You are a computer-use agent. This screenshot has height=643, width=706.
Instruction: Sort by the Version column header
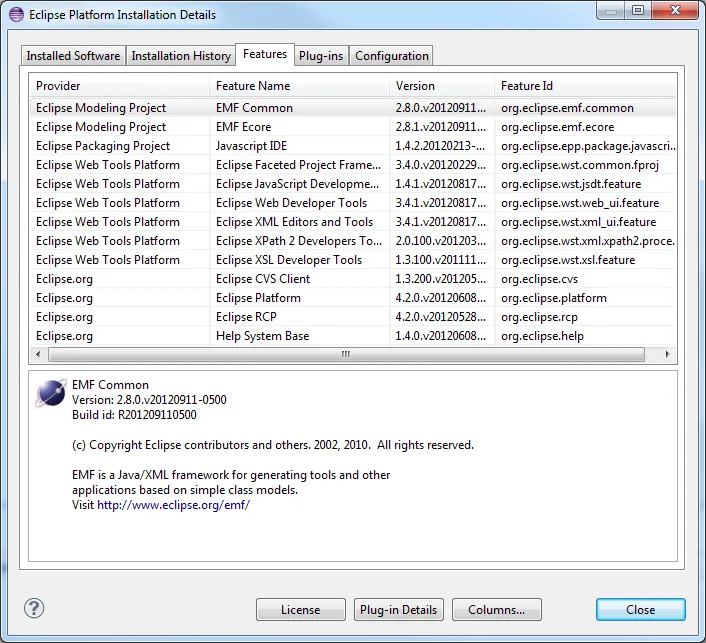pyautogui.click(x=442, y=86)
